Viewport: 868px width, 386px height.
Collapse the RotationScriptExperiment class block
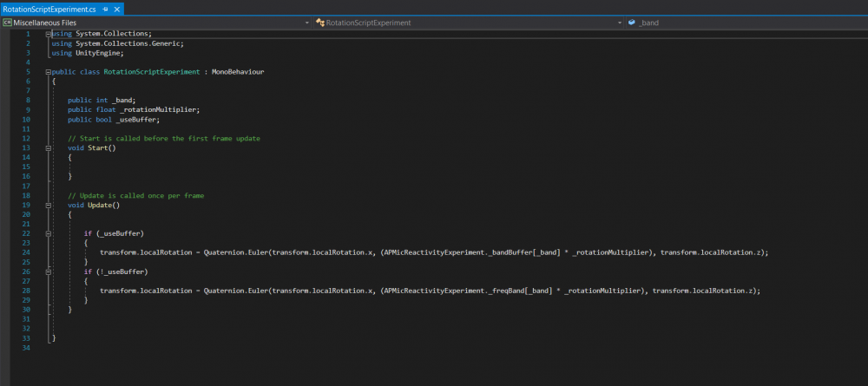[48, 72]
